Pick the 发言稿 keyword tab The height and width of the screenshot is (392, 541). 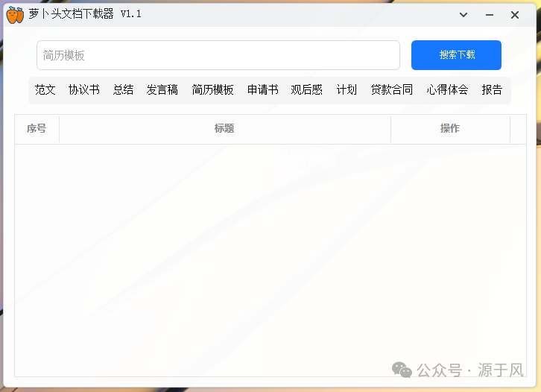[x=162, y=89]
